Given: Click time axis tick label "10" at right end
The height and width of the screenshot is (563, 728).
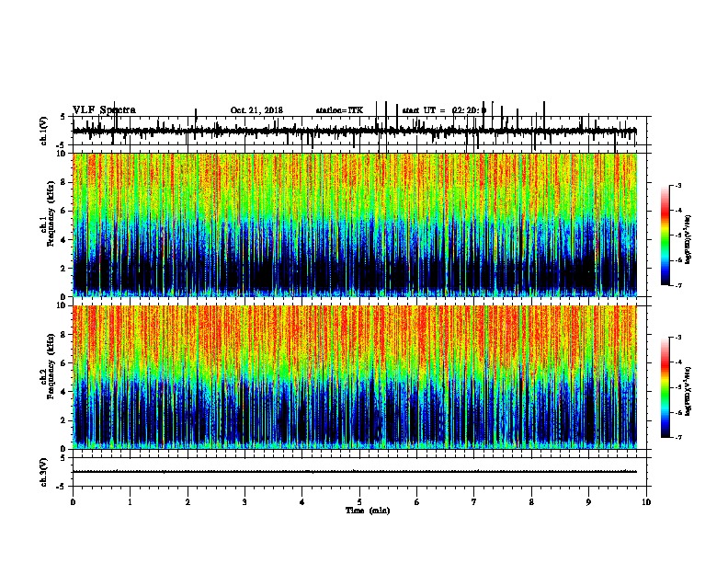Looking at the screenshot, I should [646, 501].
